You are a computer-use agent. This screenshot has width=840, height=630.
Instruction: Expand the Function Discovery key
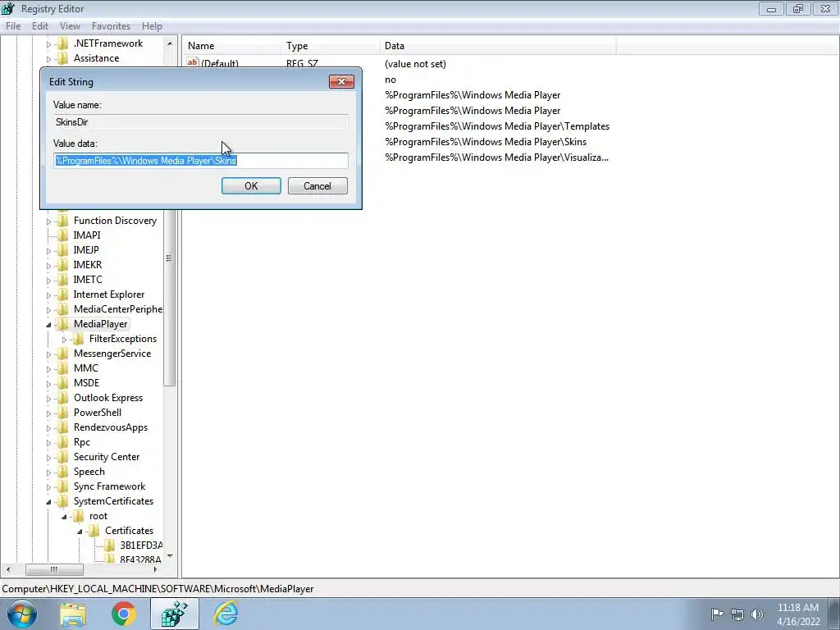click(x=48, y=221)
